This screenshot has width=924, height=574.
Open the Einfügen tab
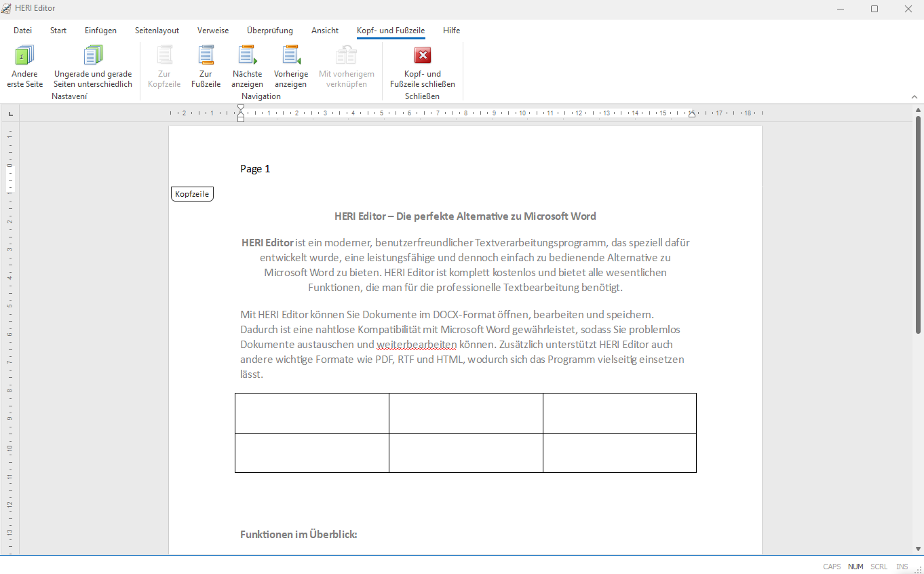pyautogui.click(x=100, y=31)
